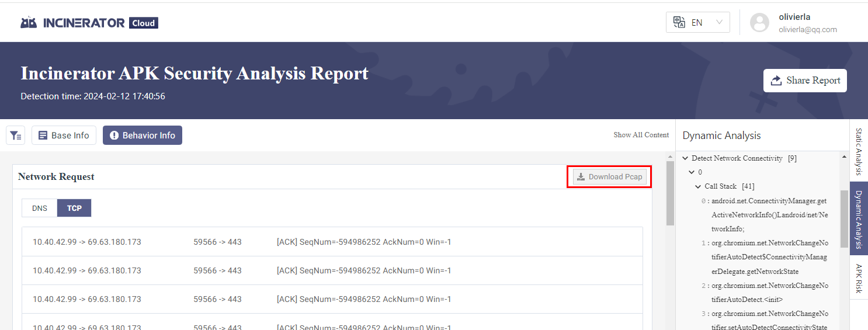Select call stack entry 2 NetworkChangeNotifierAutoDetect init
The height and width of the screenshot is (330, 868).
click(769, 293)
